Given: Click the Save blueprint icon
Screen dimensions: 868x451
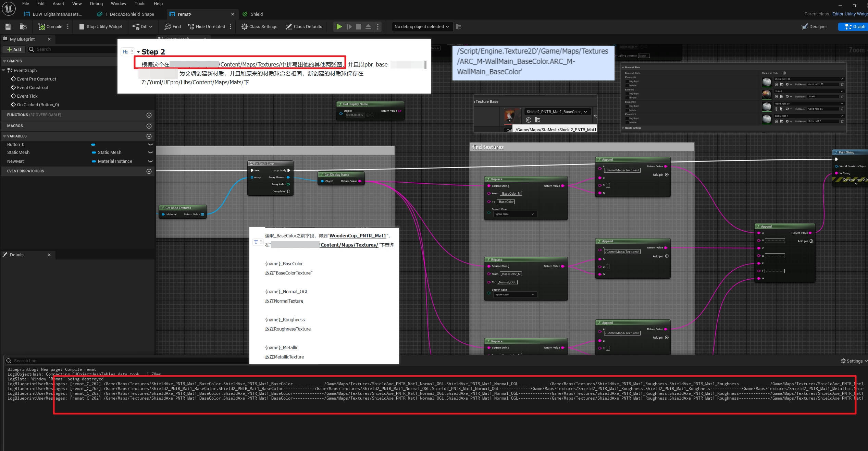Looking at the screenshot, I should click(x=8, y=27).
